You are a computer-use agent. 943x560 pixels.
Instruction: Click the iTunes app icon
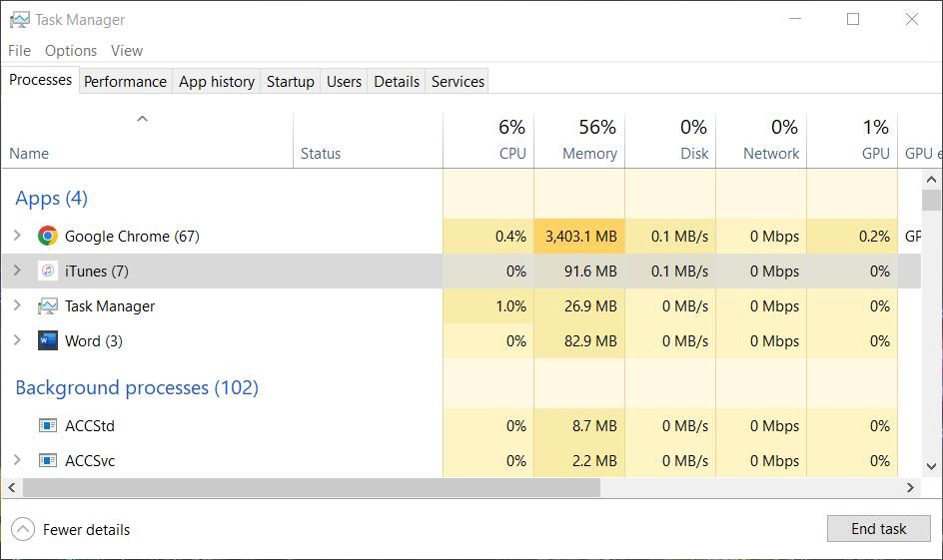pyautogui.click(x=47, y=272)
